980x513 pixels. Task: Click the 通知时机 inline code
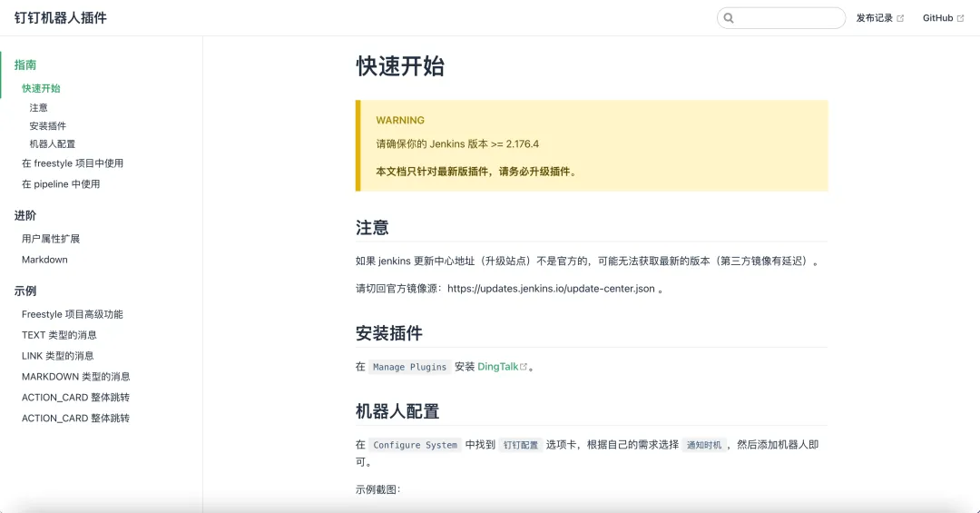click(x=704, y=445)
